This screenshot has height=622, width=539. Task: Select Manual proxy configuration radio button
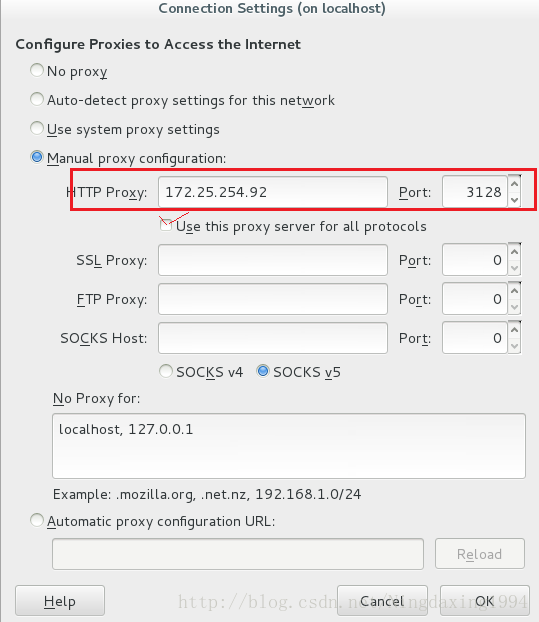pos(36,157)
